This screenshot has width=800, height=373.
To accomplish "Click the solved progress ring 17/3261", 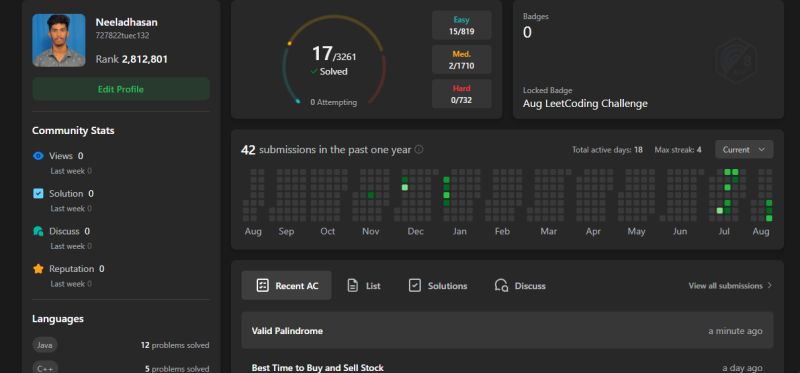I will (334, 60).
